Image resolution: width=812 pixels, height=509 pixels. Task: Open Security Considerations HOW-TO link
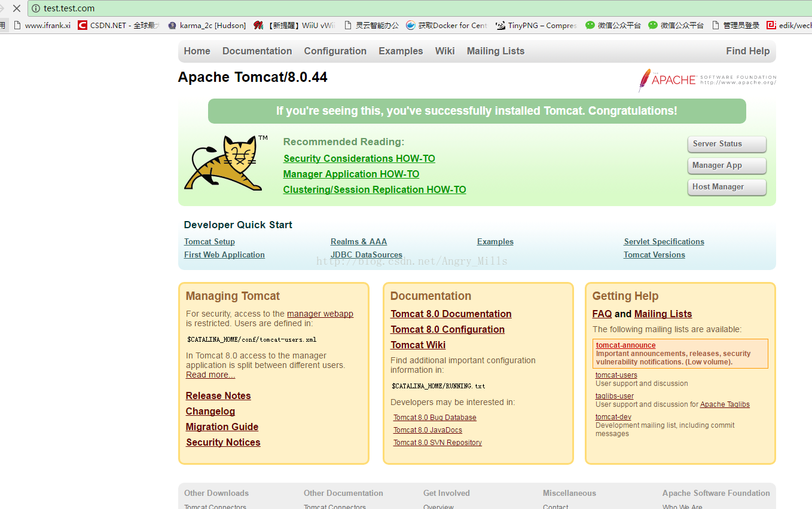[359, 159]
